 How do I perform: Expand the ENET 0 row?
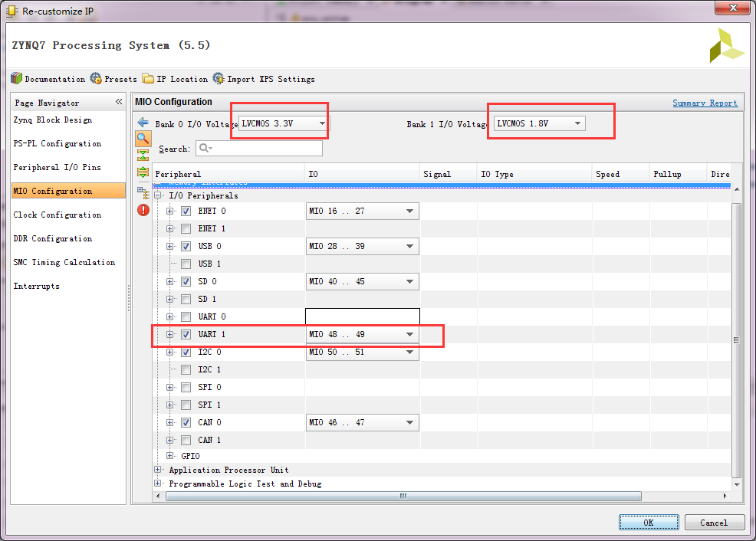coord(169,211)
